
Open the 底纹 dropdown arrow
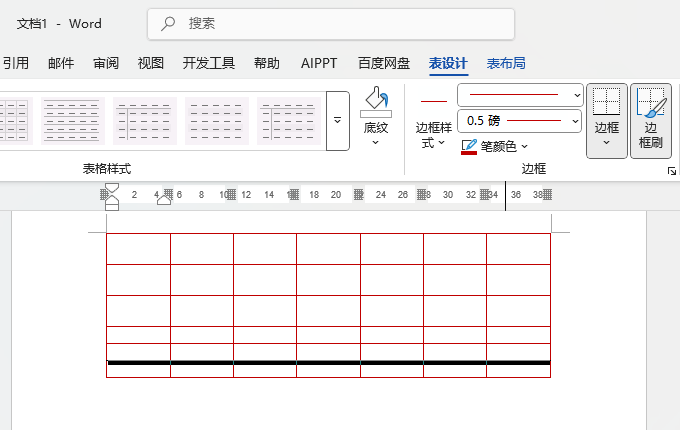(376, 142)
